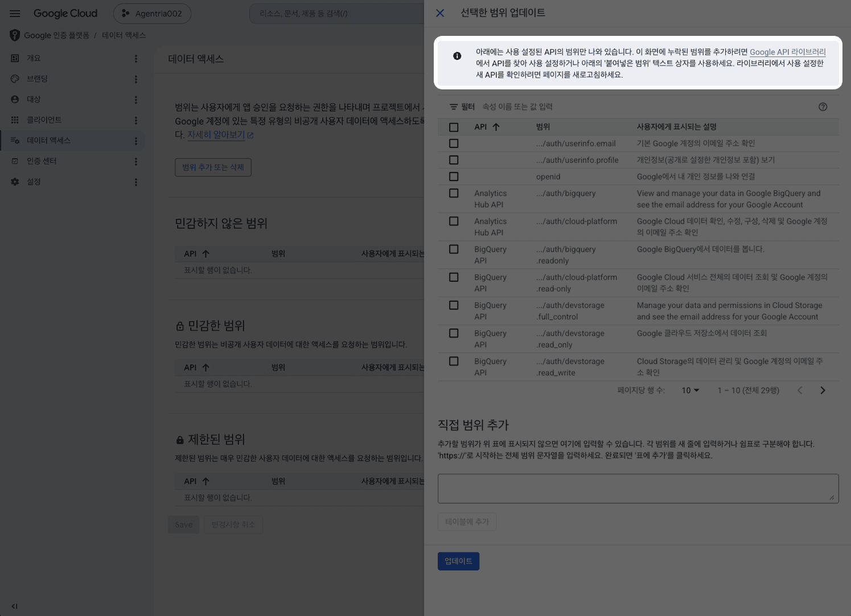Viewport: 851px width, 616px height.
Task: Open the filter help question-mark icon
Action: click(x=823, y=106)
